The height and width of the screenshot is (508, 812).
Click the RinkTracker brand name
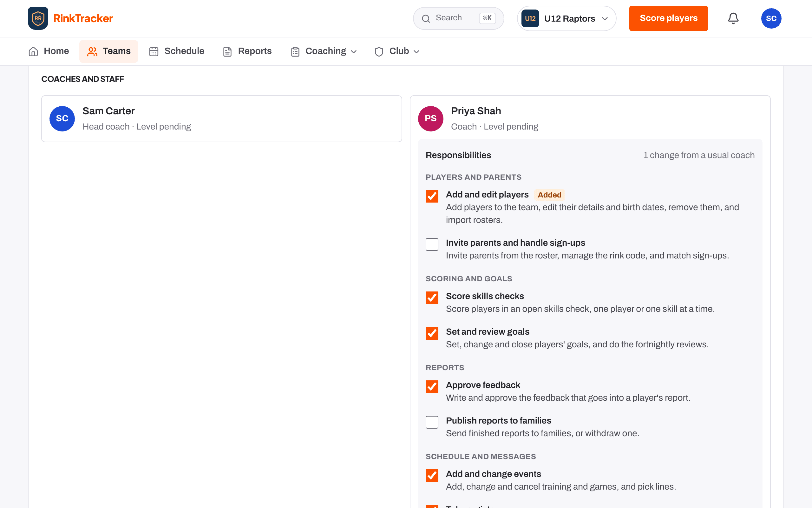[x=83, y=18]
